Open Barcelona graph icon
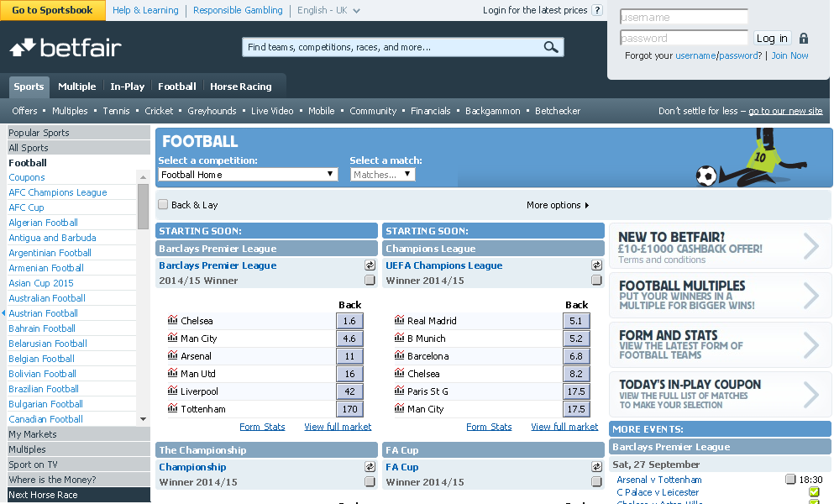The width and height of the screenshot is (834, 504). [x=399, y=355]
